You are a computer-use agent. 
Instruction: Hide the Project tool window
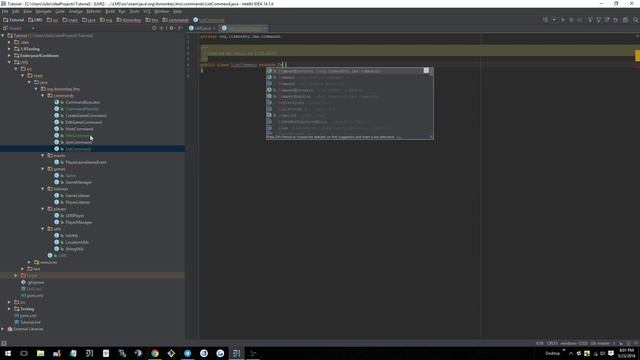180,28
